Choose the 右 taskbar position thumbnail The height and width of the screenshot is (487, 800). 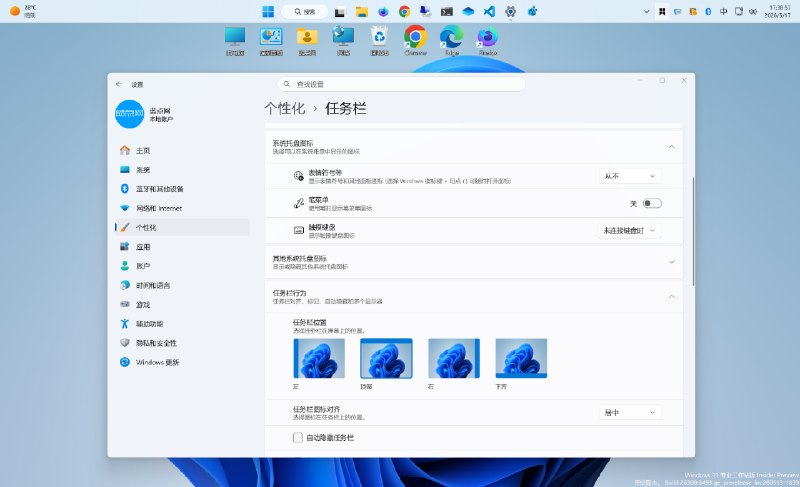pos(454,358)
